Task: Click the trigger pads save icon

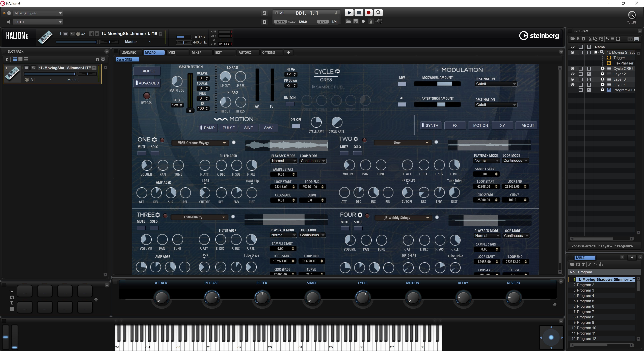Action: 12,297
